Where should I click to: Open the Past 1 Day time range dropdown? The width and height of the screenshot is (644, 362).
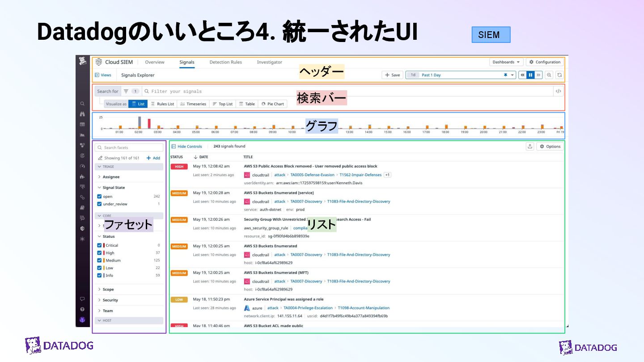[461, 75]
